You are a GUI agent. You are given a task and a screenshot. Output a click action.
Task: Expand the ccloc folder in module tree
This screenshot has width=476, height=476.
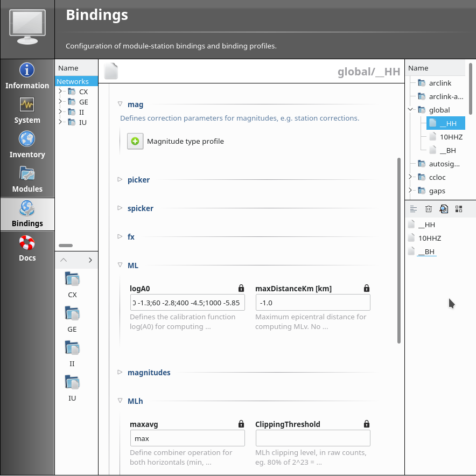[x=410, y=177]
